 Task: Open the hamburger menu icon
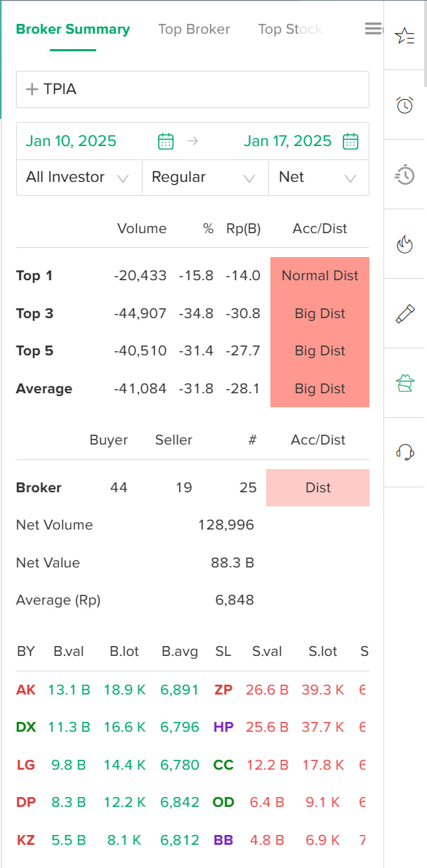coord(373,27)
